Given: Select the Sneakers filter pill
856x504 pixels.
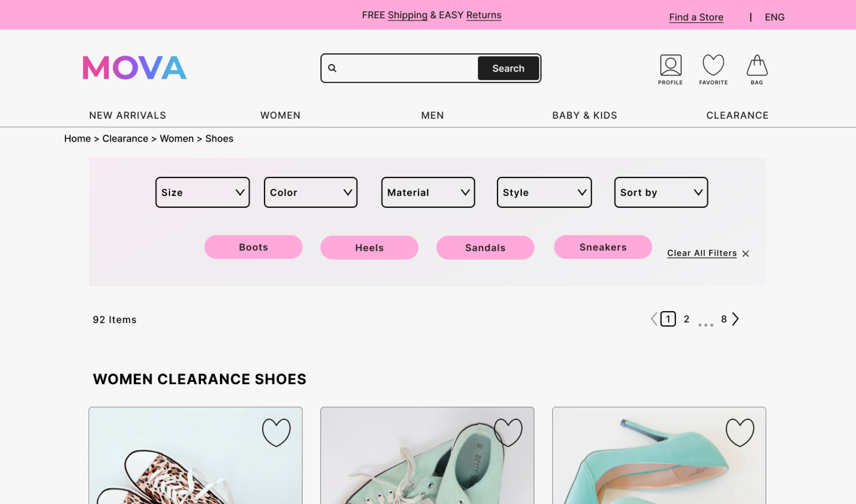Looking at the screenshot, I should tap(602, 247).
